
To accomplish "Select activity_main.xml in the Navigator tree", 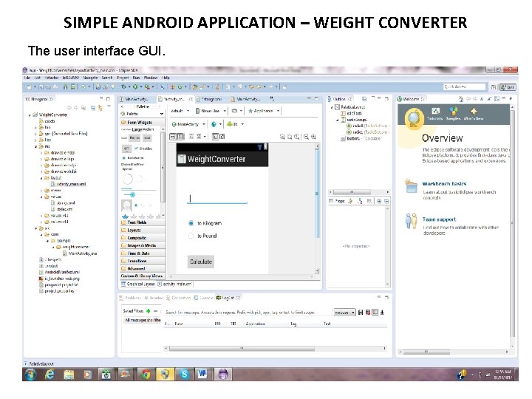I will [x=71, y=184].
